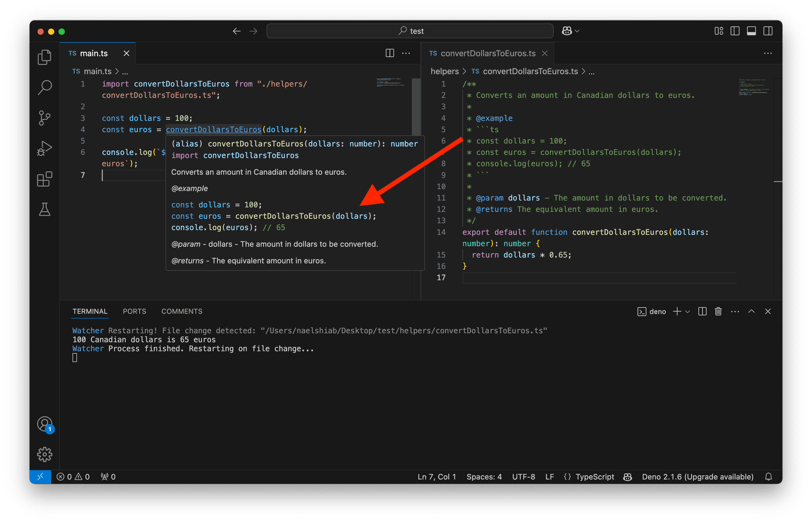Click line number 14 in right editor
This screenshot has width=812, height=523.
[441, 232]
